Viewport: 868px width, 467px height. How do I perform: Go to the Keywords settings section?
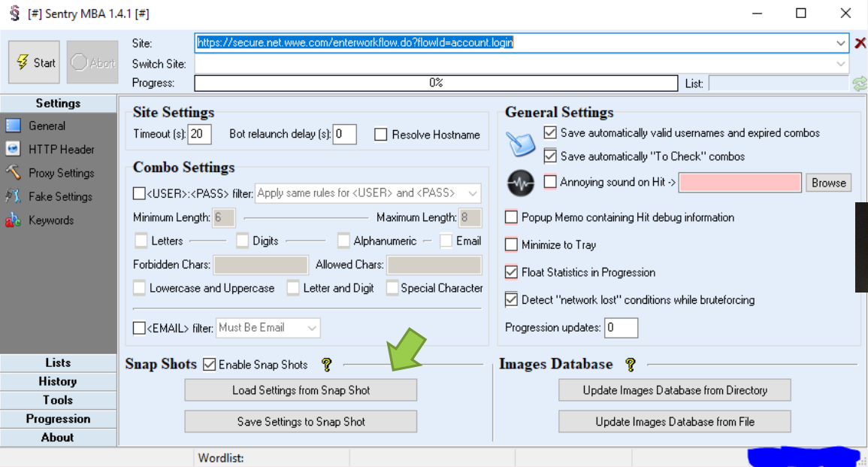(50, 220)
